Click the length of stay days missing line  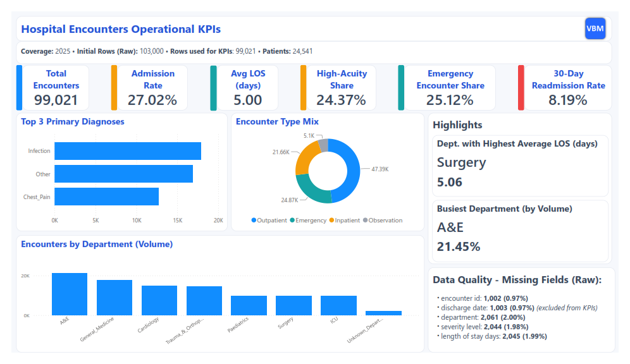(494, 336)
